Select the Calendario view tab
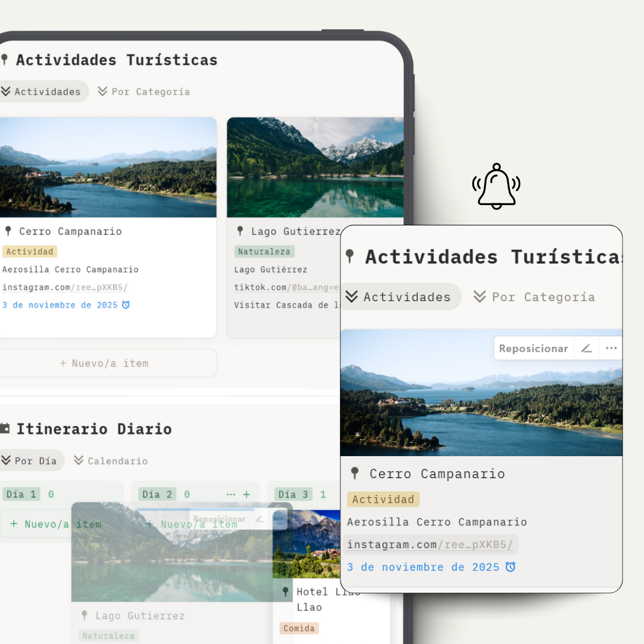Image resolution: width=644 pixels, height=644 pixels. point(110,461)
